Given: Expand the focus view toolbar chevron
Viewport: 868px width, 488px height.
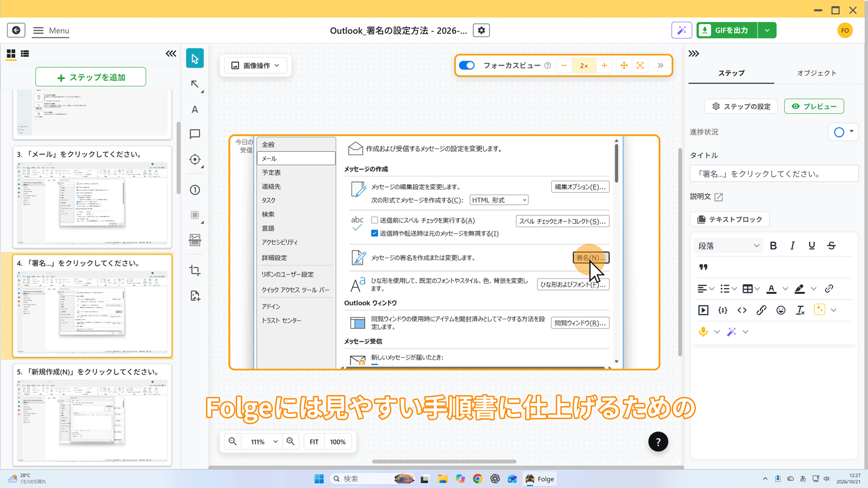Looking at the screenshot, I should (660, 66).
